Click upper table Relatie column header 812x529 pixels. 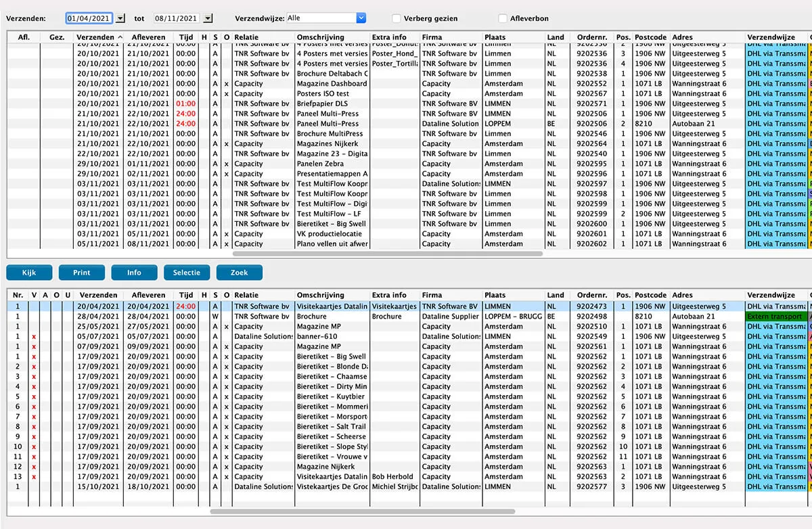[263, 37]
